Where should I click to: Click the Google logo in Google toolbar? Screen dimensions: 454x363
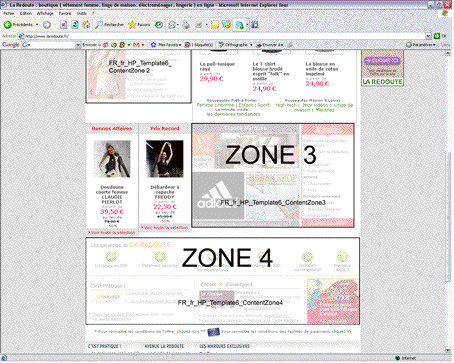click(x=11, y=45)
